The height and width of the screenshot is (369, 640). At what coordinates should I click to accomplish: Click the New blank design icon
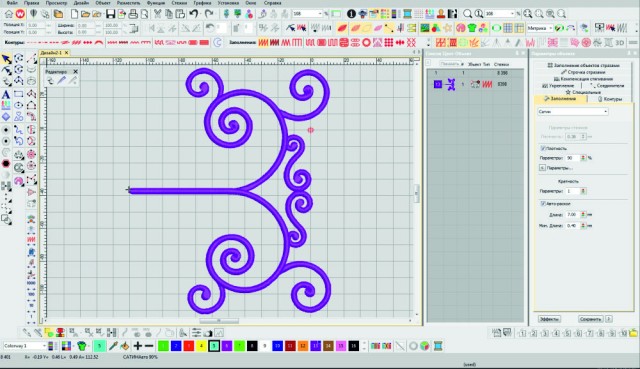pyautogui.click(x=74, y=14)
